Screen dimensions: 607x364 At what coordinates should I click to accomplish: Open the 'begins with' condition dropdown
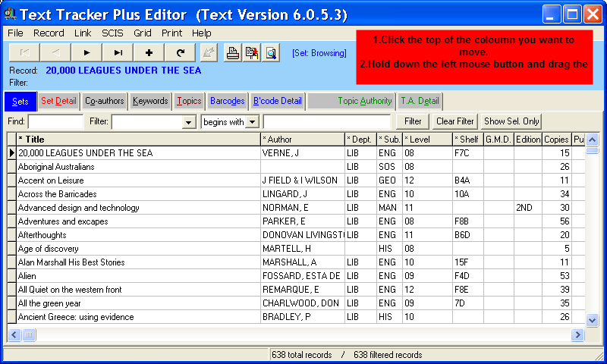pyautogui.click(x=253, y=122)
